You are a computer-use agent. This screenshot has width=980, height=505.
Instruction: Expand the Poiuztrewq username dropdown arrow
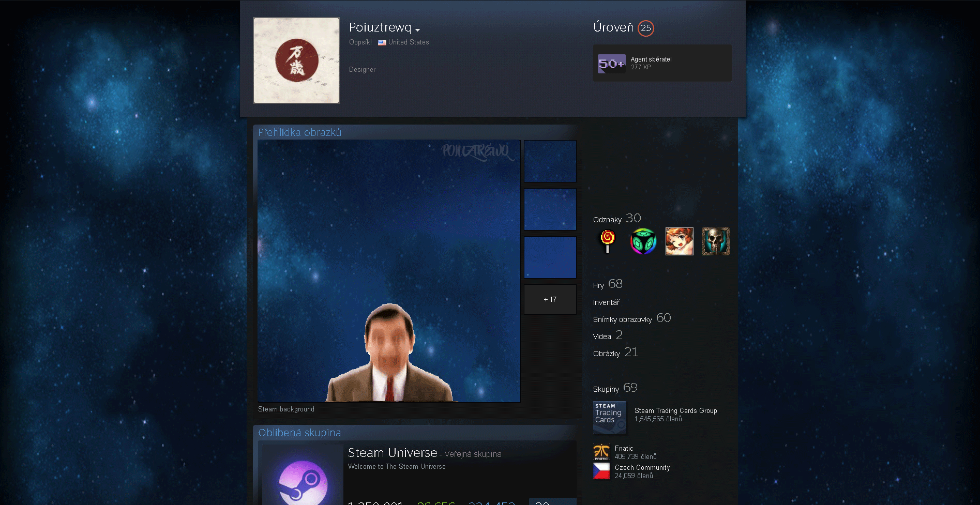(417, 30)
